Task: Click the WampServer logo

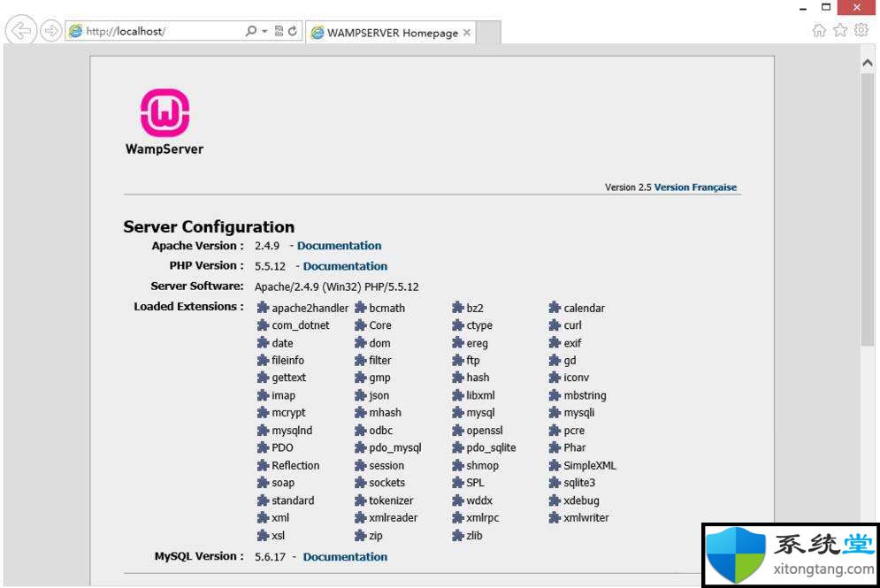Action: click(165, 122)
